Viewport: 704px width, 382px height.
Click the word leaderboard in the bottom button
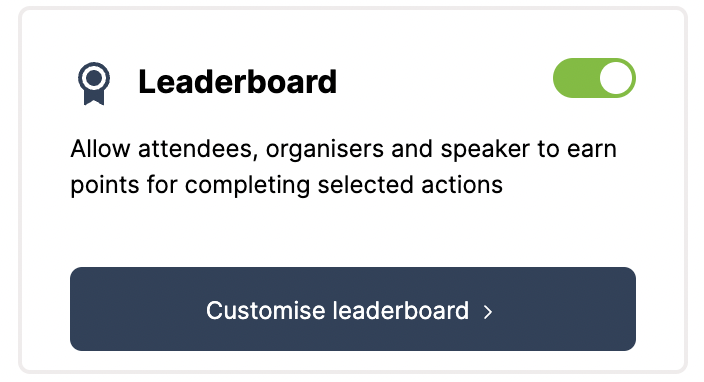coord(401,310)
